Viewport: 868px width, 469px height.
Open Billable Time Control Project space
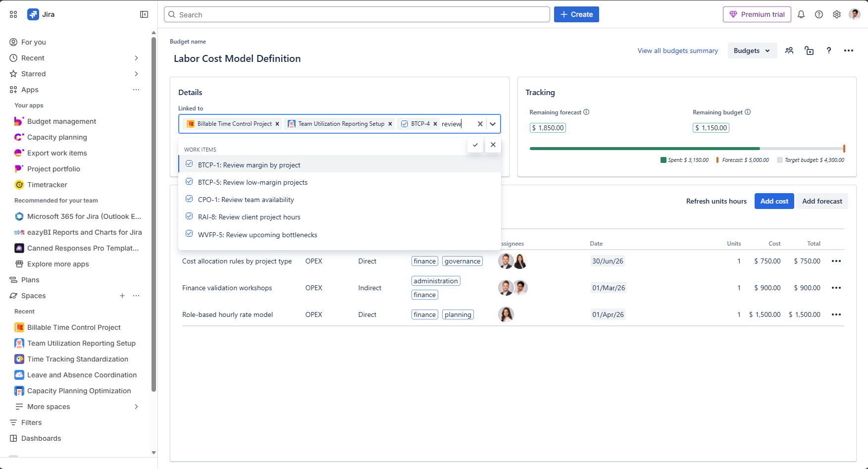[74, 327]
